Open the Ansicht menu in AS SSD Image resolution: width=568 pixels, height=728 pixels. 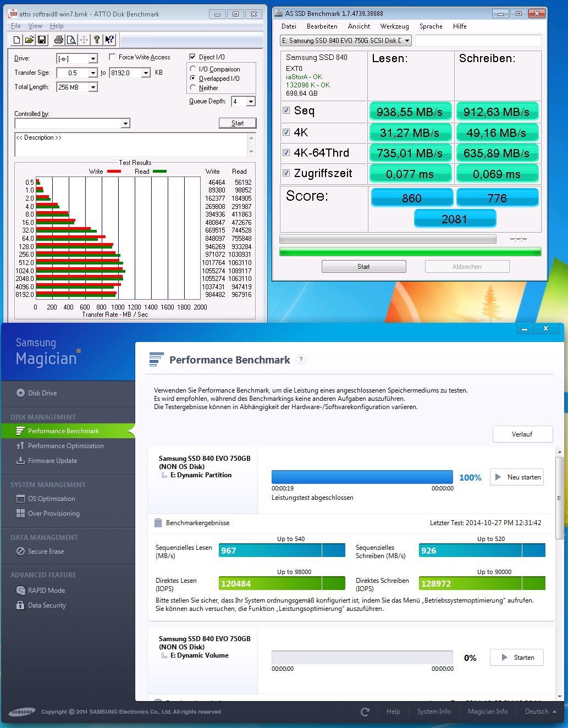pyautogui.click(x=359, y=26)
